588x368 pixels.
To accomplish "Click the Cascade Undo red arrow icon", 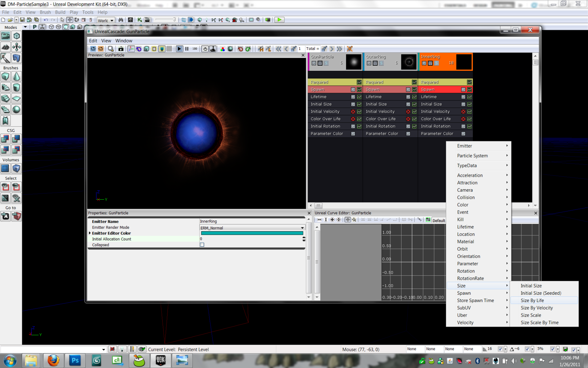I will coord(240,49).
